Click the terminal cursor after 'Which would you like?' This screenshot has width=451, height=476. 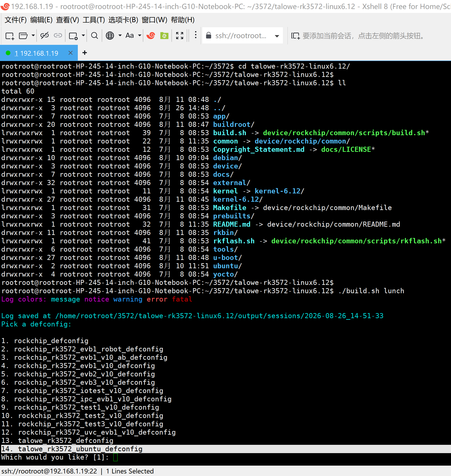(x=115, y=457)
